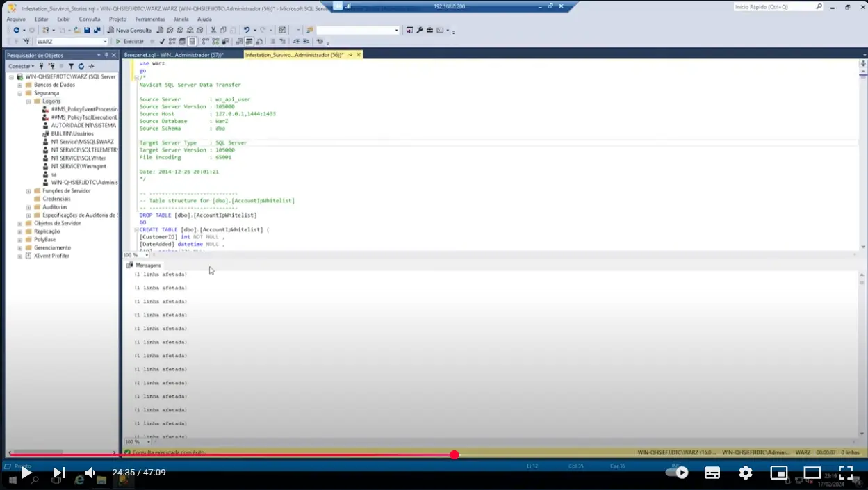Expand the Funções de Servidor node

28,190
